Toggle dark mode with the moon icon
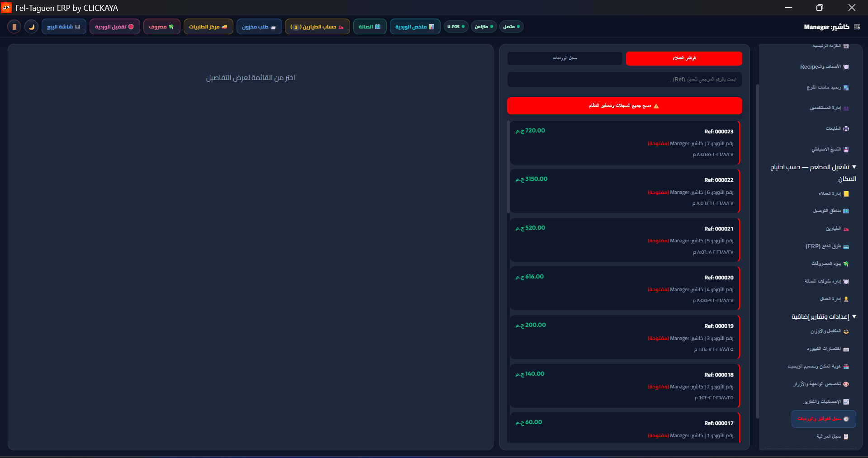Viewport: 868px width, 458px height. tap(31, 27)
